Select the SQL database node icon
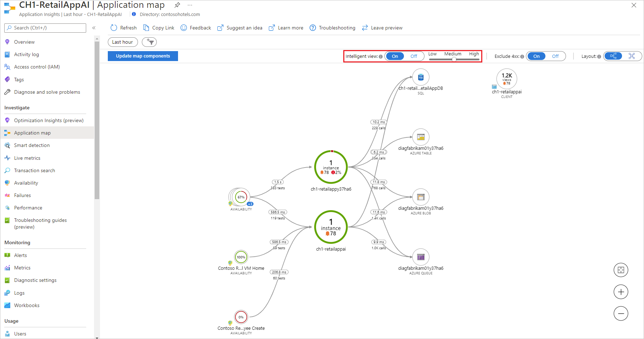Viewport: 644px width, 339px height. (x=421, y=77)
